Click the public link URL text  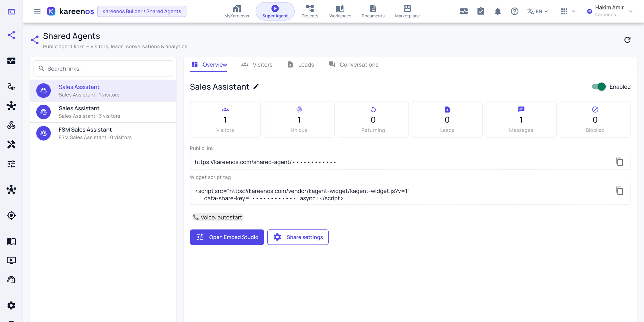point(265,162)
